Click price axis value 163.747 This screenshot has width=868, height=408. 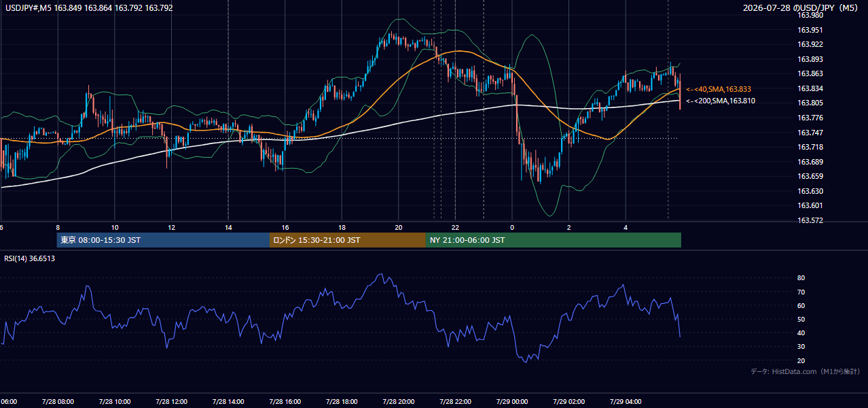(810, 133)
